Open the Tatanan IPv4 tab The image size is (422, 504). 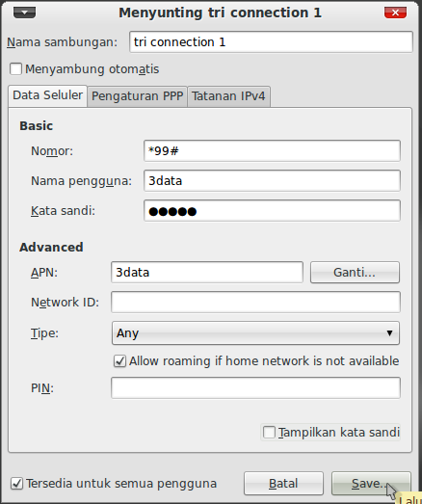(x=228, y=96)
